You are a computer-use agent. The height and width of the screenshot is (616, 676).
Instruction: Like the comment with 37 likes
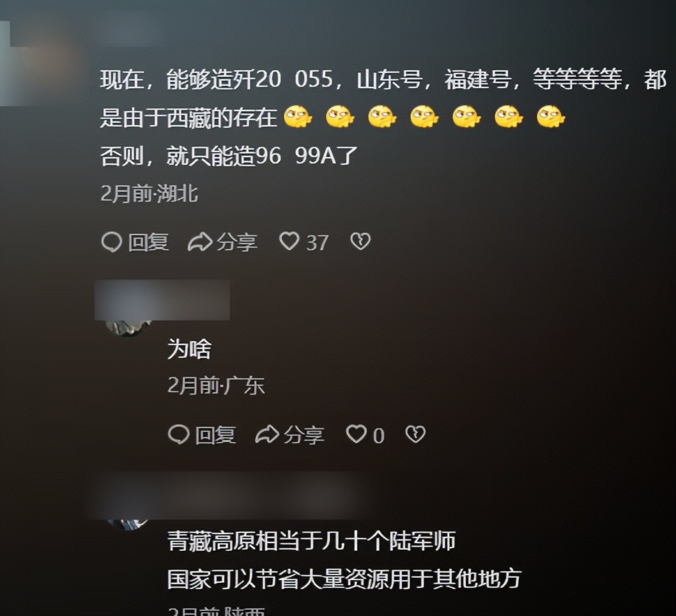click(289, 241)
